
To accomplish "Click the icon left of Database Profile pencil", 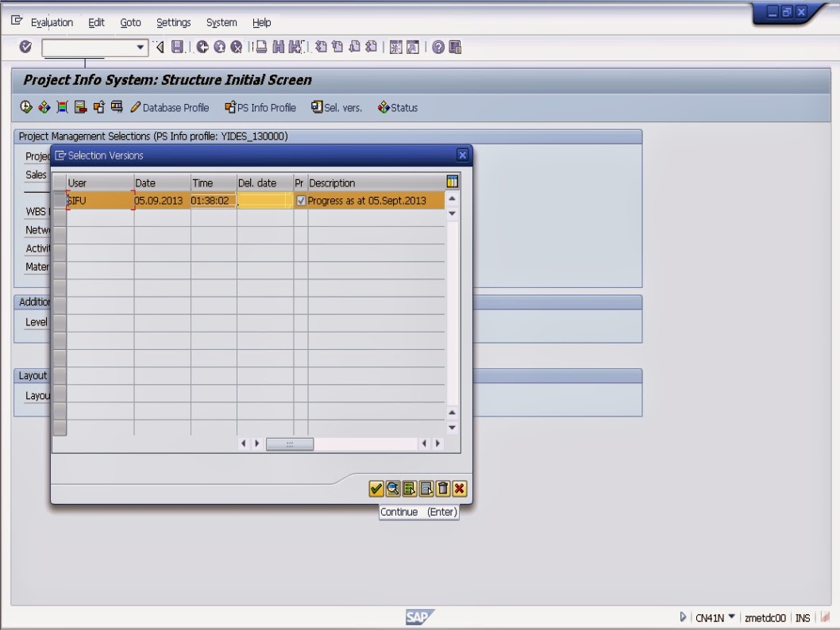I will pos(117,107).
